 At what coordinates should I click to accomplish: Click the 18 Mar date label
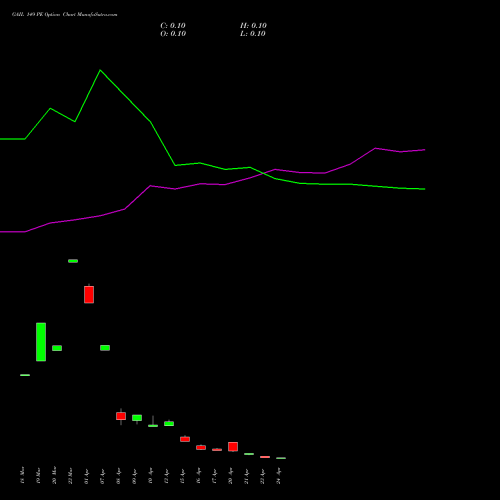pyautogui.click(x=22, y=475)
